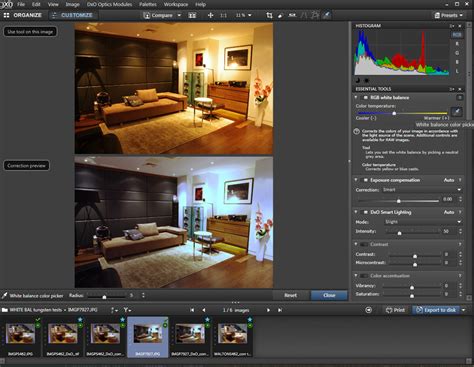Set zoom to 1:1
The image size is (474, 367).
[x=223, y=15]
